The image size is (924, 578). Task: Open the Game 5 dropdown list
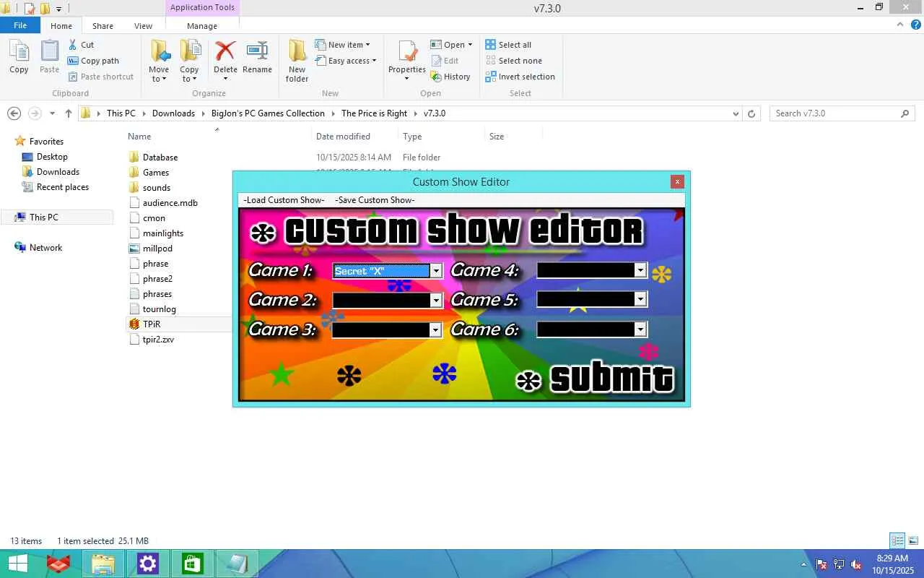pyautogui.click(x=640, y=299)
